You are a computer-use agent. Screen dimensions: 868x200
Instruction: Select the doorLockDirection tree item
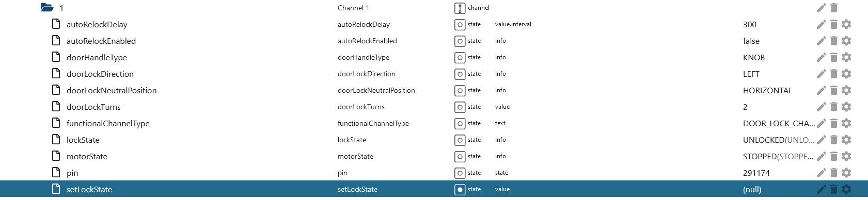pos(100,74)
